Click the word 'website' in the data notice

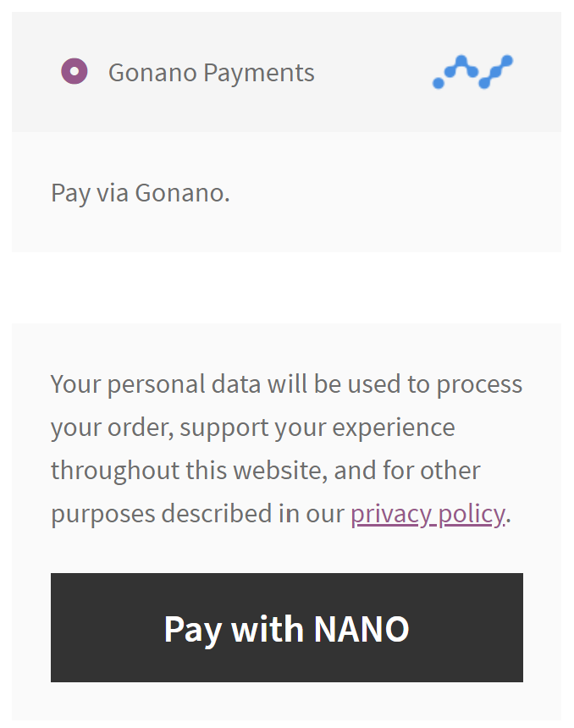coord(273,471)
